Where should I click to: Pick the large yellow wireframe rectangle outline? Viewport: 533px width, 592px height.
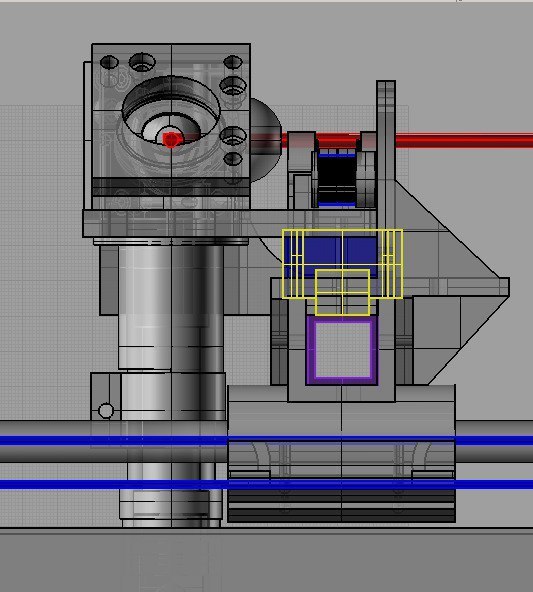342,264
